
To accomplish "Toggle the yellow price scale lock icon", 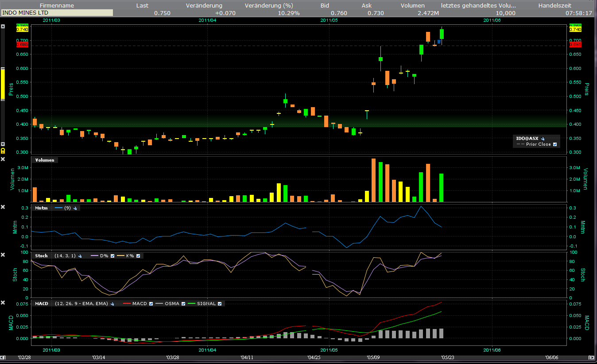I will pyautogui.click(x=3, y=151).
